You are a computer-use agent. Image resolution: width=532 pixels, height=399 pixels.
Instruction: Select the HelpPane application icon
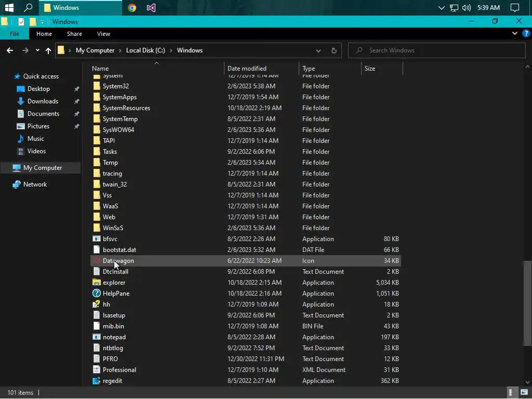click(97, 294)
